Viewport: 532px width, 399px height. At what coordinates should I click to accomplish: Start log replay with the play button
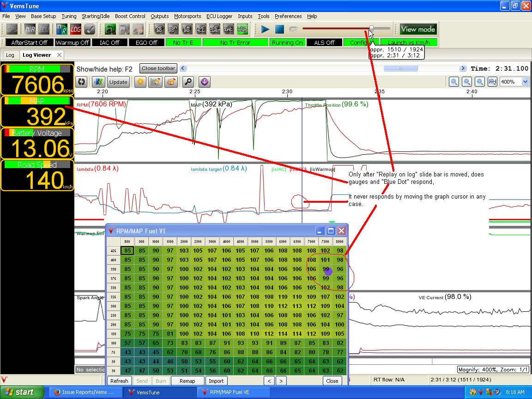(x=266, y=29)
